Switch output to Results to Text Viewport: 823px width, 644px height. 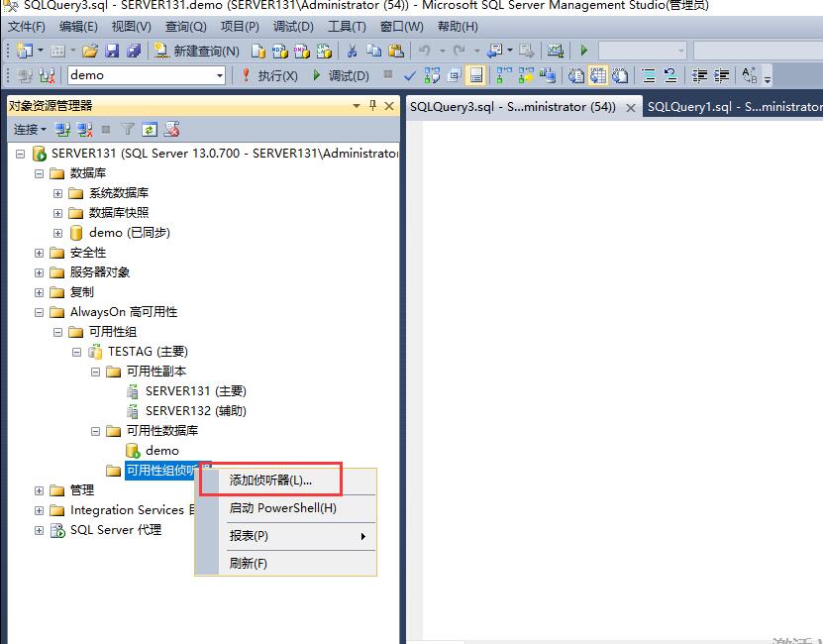click(575, 75)
